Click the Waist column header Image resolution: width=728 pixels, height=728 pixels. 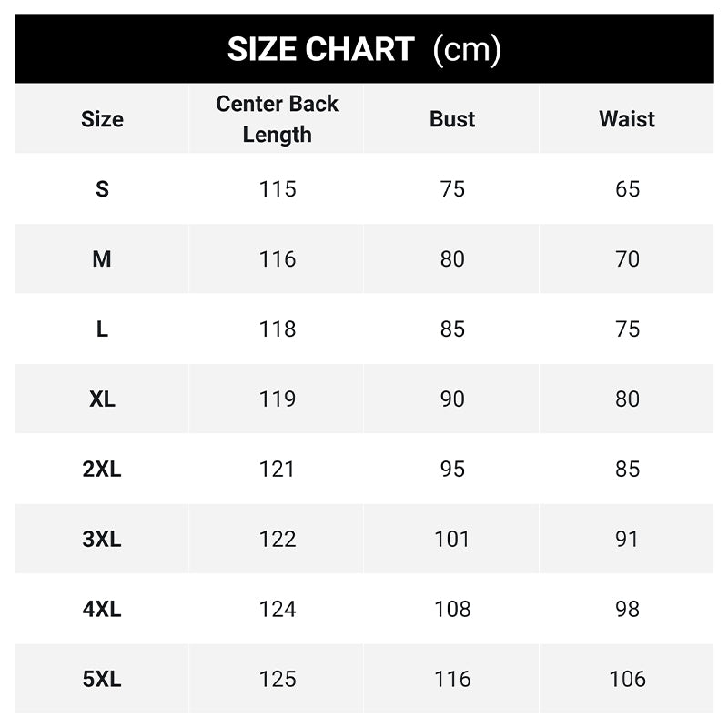[627, 119]
